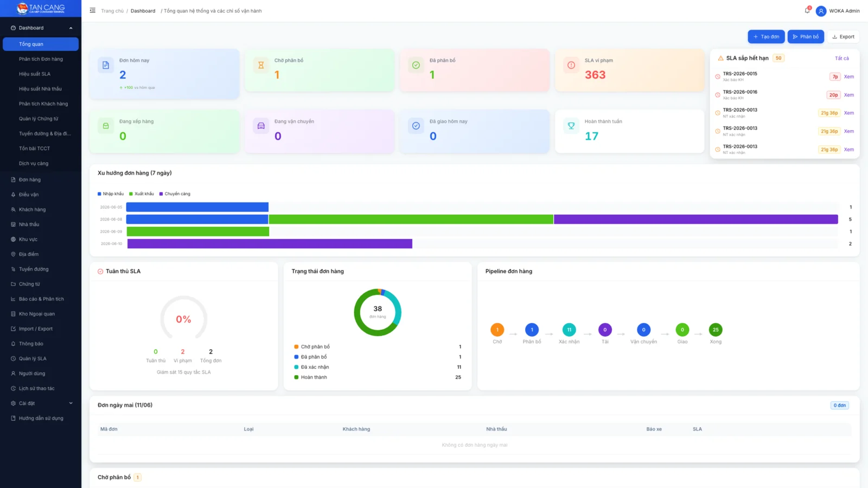Screen dimensions: 868x488
Task: Click the Đã phân bổ checkmark icon
Action: (416, 65)
